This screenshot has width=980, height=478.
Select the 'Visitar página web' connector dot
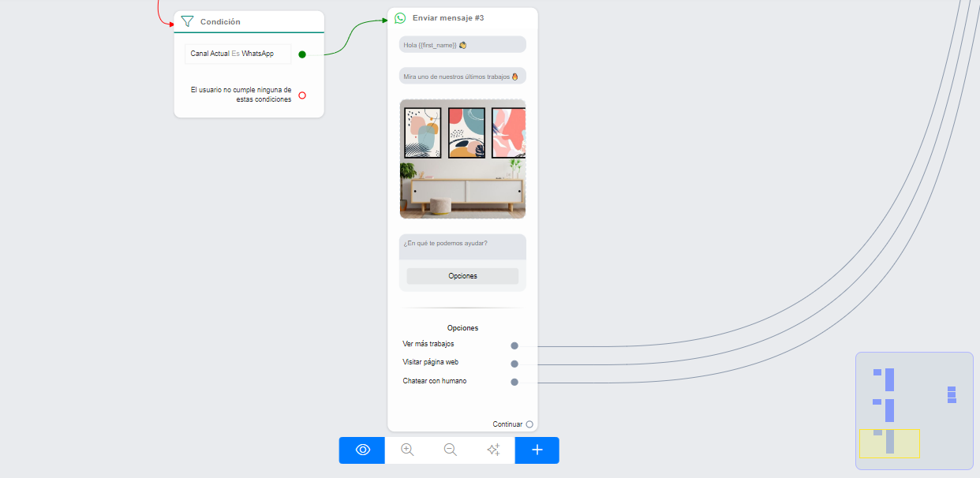(514, 364)
